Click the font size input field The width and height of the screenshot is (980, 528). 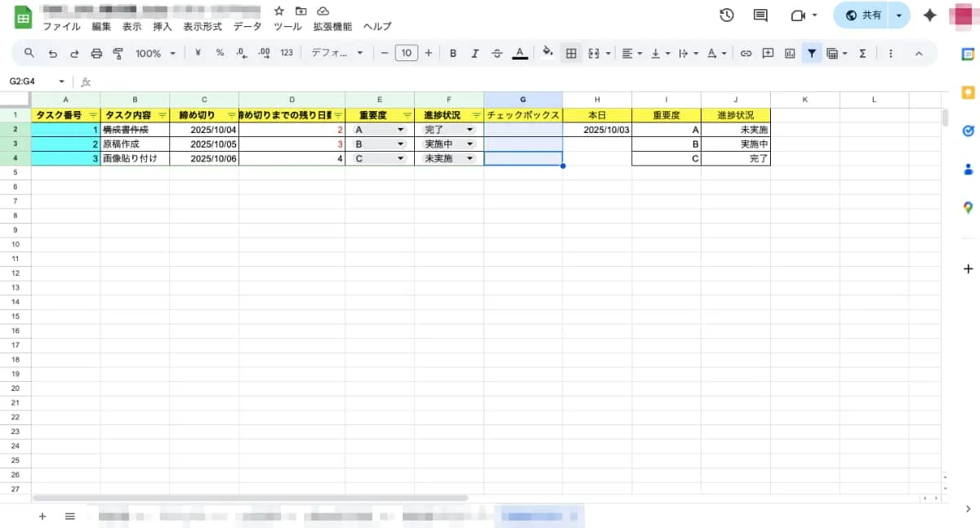click(x=406, y=53)
